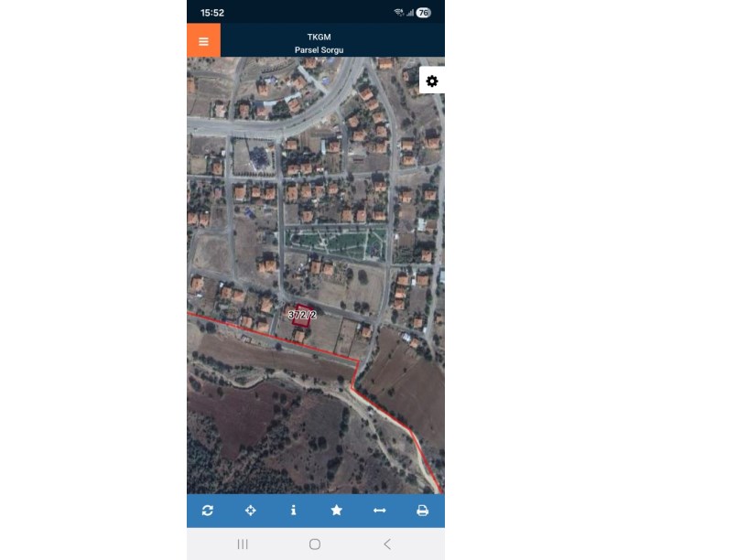Tap the crosshair locate icon
The height and width of the screenshot is (560, 747).
251,511
